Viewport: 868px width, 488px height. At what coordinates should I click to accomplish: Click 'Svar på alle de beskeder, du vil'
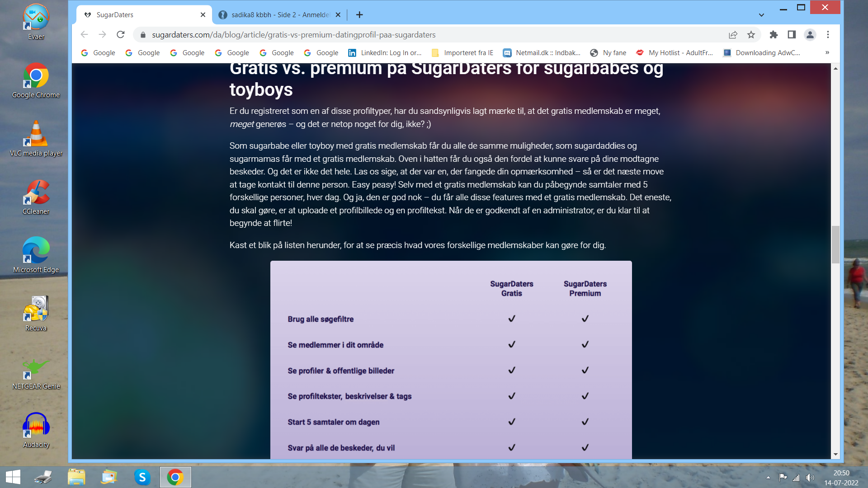coord(341,448)
